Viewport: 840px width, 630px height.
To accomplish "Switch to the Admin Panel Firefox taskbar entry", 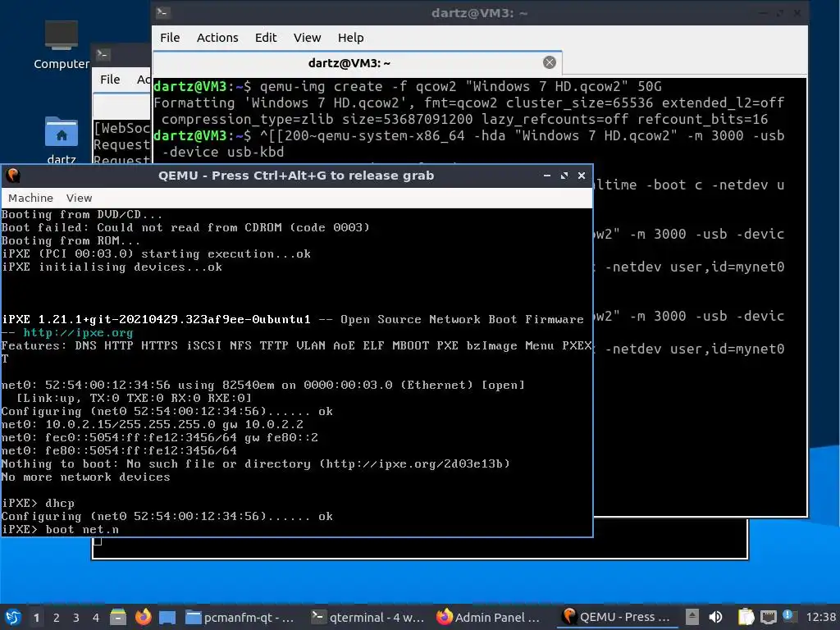I will pos(487,618).
